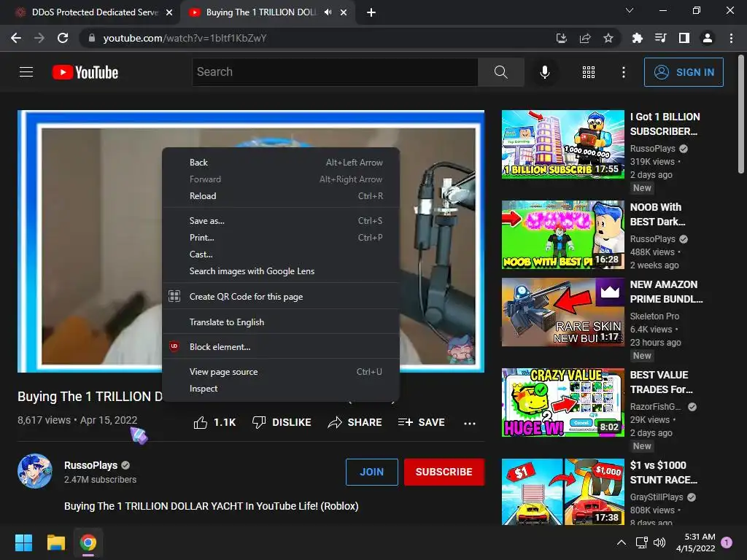747x560 pixels.
Task: Open File Explorer from taskbar
Action: click(x=55, y=542)
